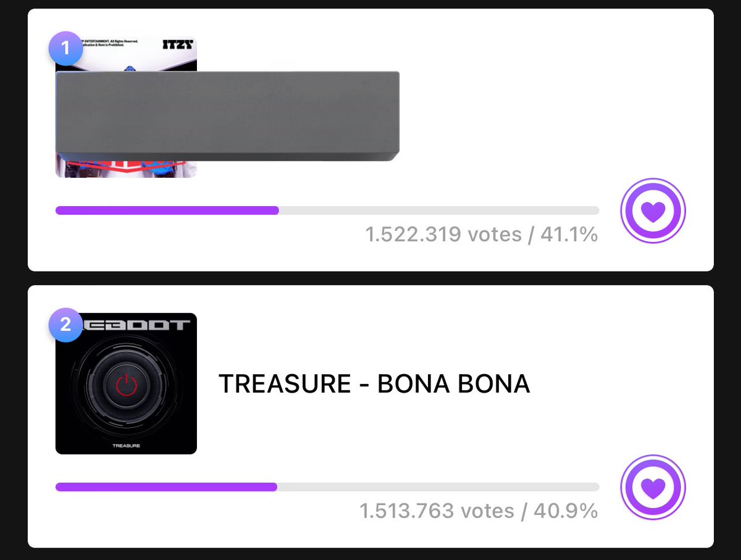
Task: Click the rank 1 badge
Action: pos(65,48)
